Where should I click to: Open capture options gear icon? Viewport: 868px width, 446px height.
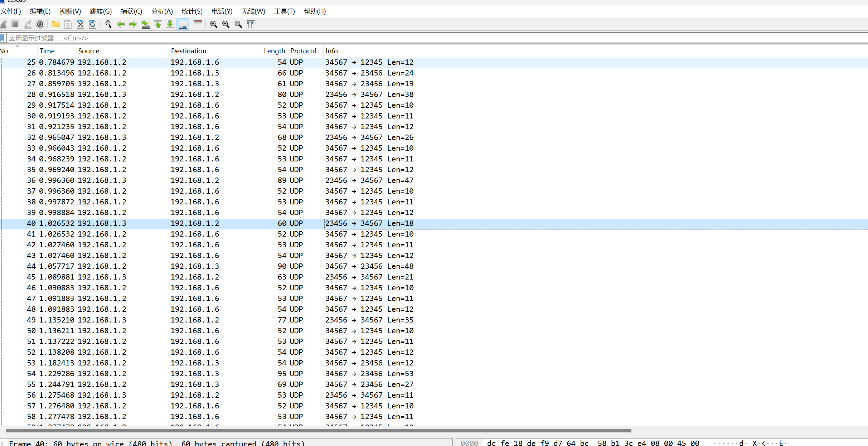[x=40, y=24]
